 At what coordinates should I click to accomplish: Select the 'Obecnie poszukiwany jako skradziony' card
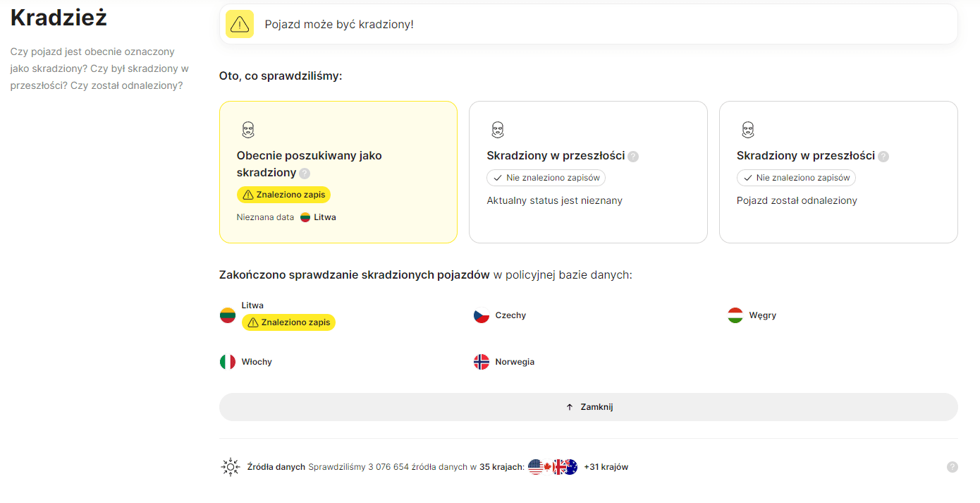(x=338, y=172)
